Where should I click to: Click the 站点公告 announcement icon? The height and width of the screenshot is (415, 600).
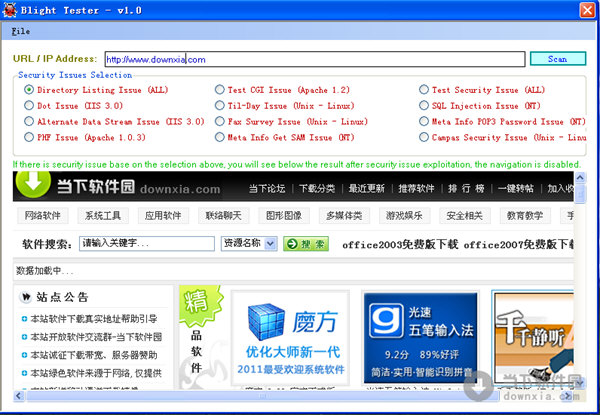(25, 297)
